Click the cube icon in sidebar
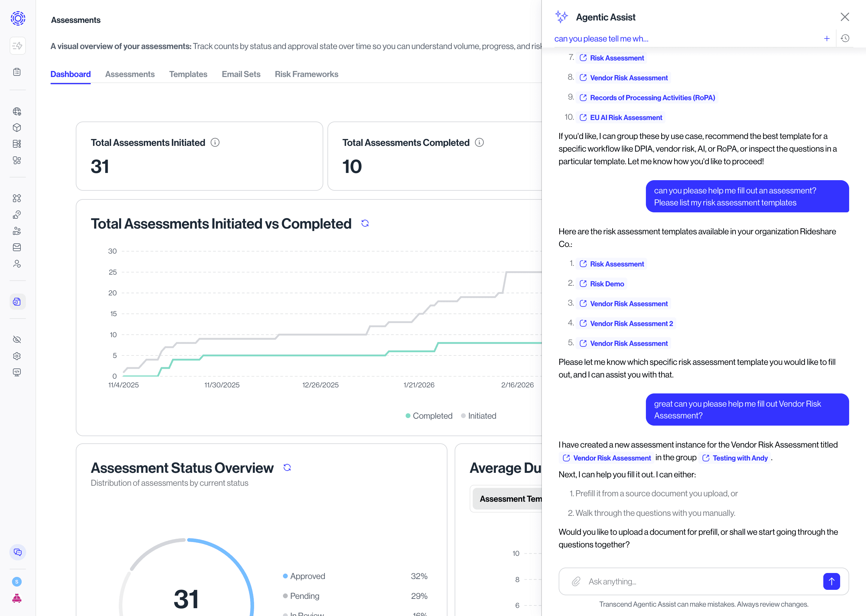866x616 pixels. pyautogui.click(x=17, y=128)
